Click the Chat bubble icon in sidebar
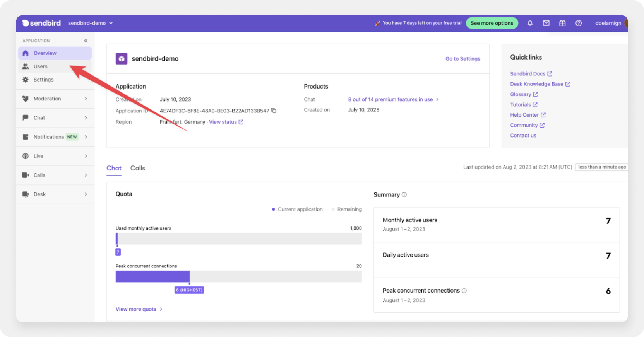This screenshot has height=337, width=644. point(26,118)
